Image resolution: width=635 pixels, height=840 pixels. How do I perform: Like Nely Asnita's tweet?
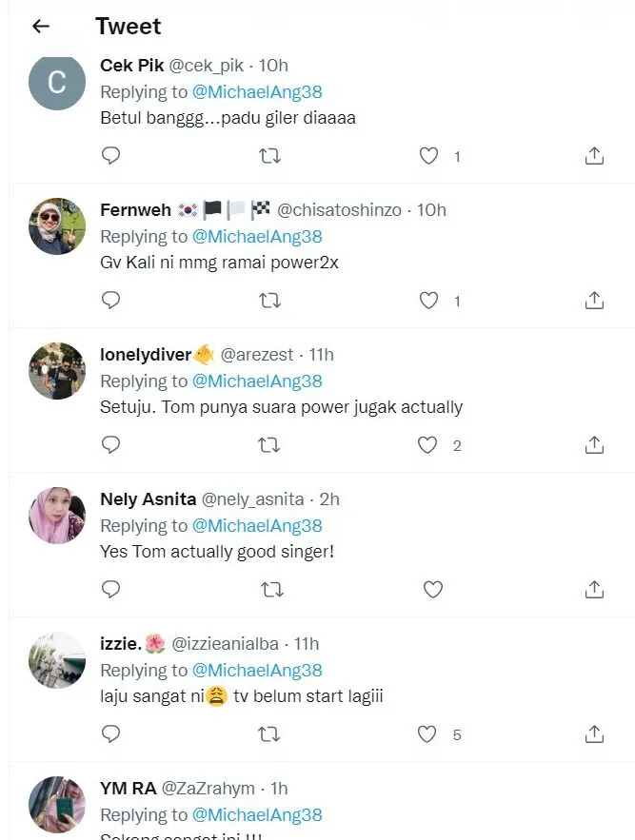pos(432,590)
